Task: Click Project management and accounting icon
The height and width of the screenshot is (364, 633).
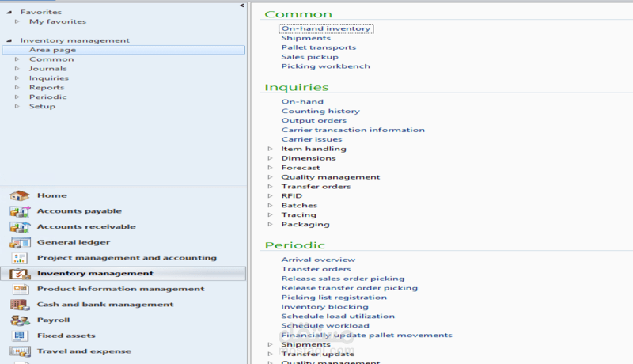Action: click(20, 258)
